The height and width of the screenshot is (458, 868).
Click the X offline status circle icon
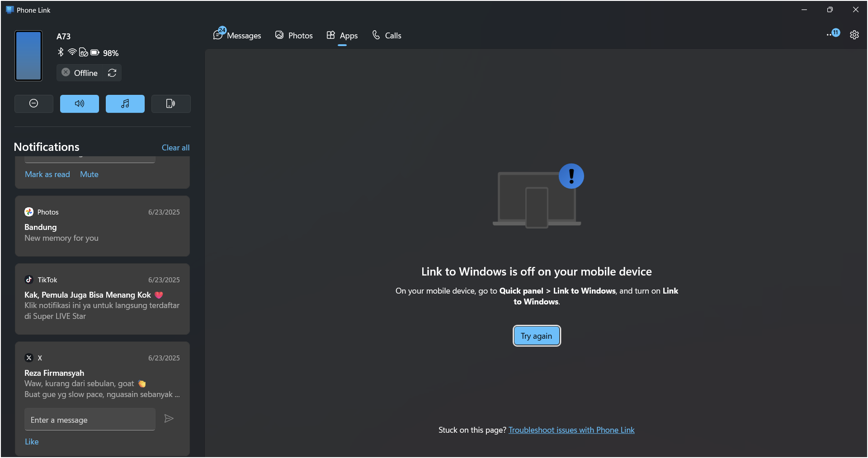(66, 72)
